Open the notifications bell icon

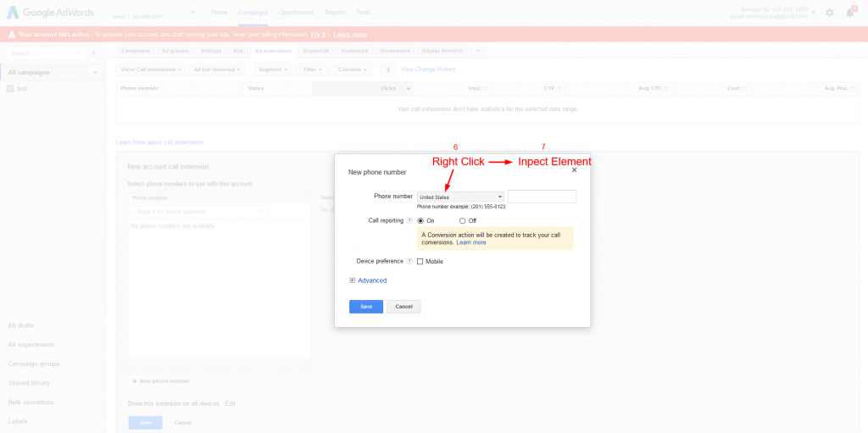click(849, 13)
